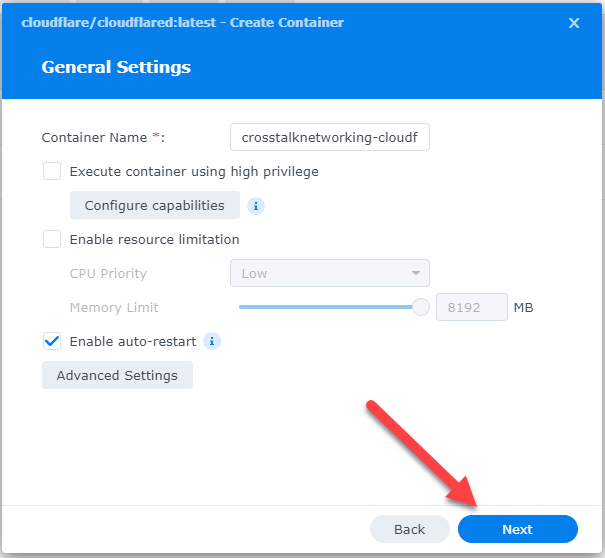Click the Enable auto-restart label text
Image resolution: width=605 pixels, height=558 pixels.
tap(133, 342)
